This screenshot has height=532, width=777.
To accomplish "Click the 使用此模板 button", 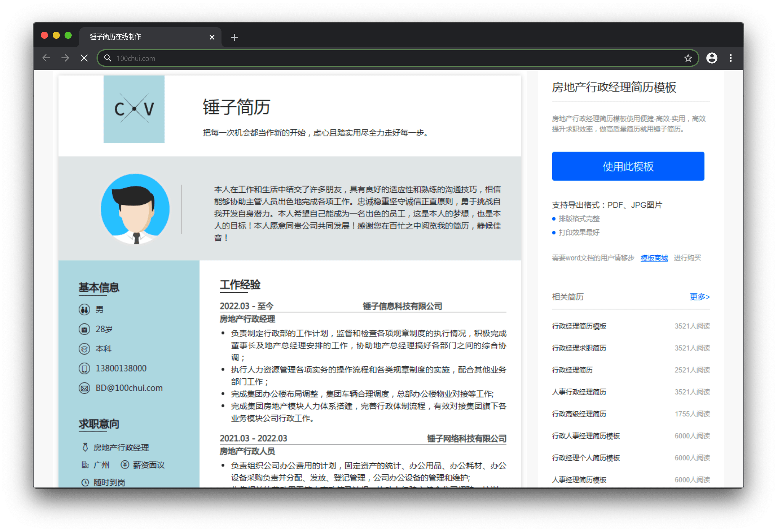I will point(628,166).
